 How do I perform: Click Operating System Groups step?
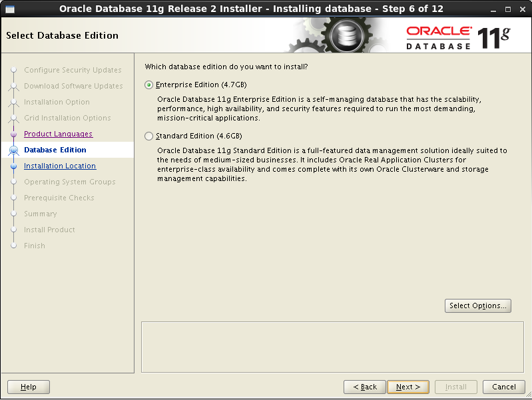(x=69, y=182)
